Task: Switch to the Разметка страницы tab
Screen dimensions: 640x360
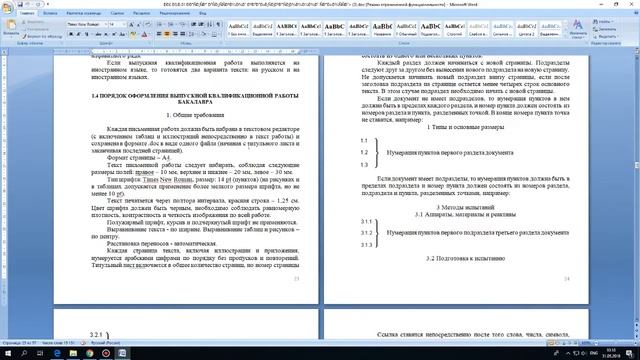Action: 84,13
